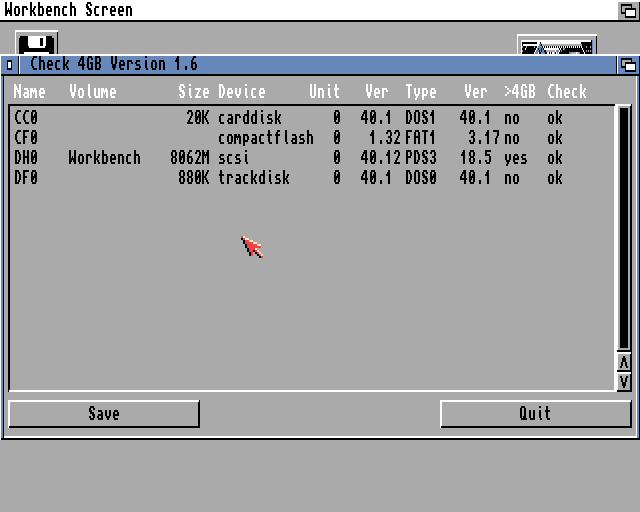Select the CF0 compactflash row
The height and width of the screenshot is (512, 640).
[x=300, y=138]
